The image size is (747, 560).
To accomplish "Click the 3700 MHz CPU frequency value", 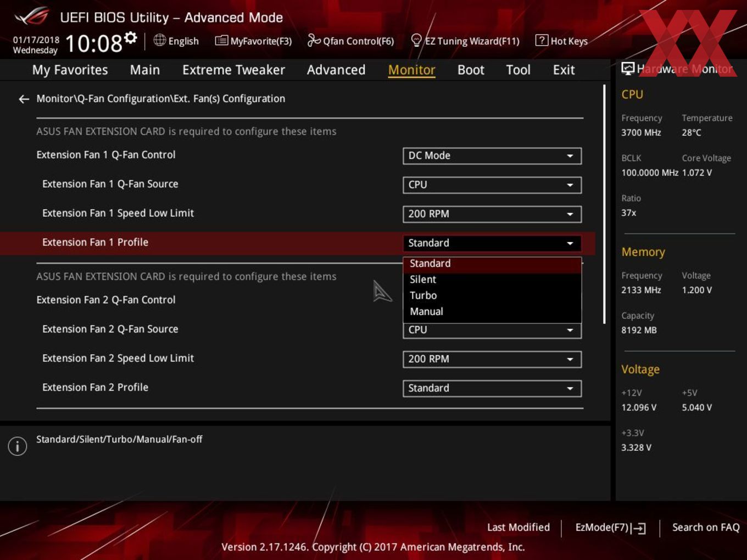I will pyautogui.click(x=641, y=133).
